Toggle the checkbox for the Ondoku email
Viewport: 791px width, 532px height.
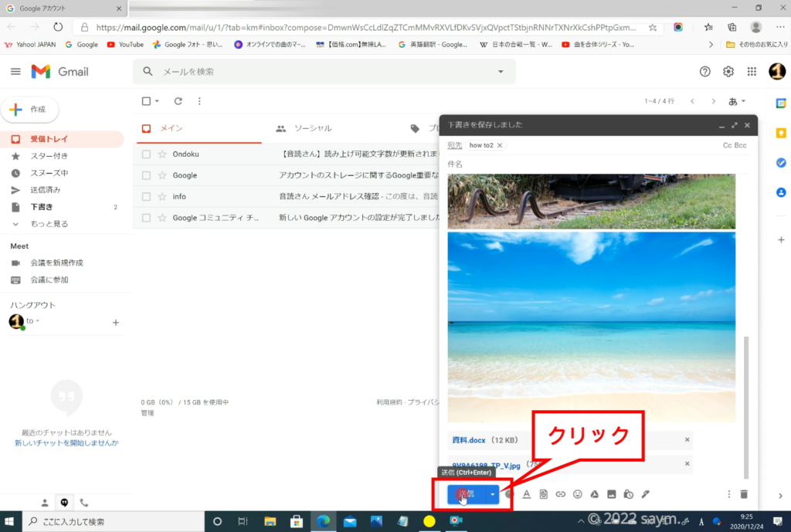coord(147,154)
